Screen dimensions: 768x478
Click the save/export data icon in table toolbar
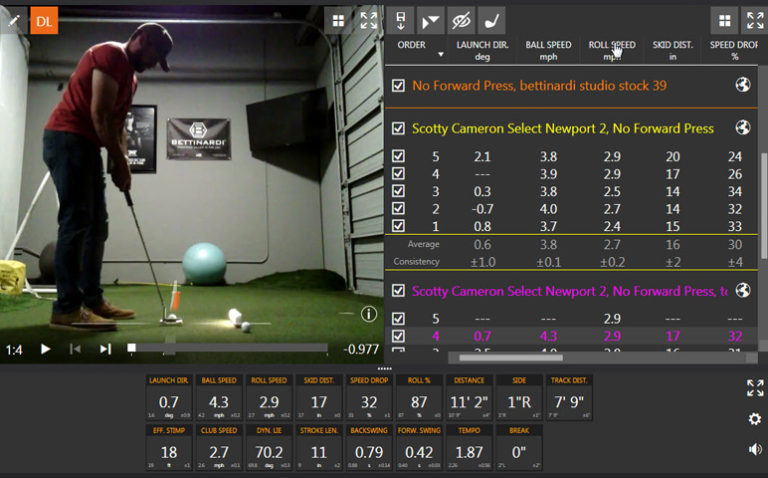[401, 20]
